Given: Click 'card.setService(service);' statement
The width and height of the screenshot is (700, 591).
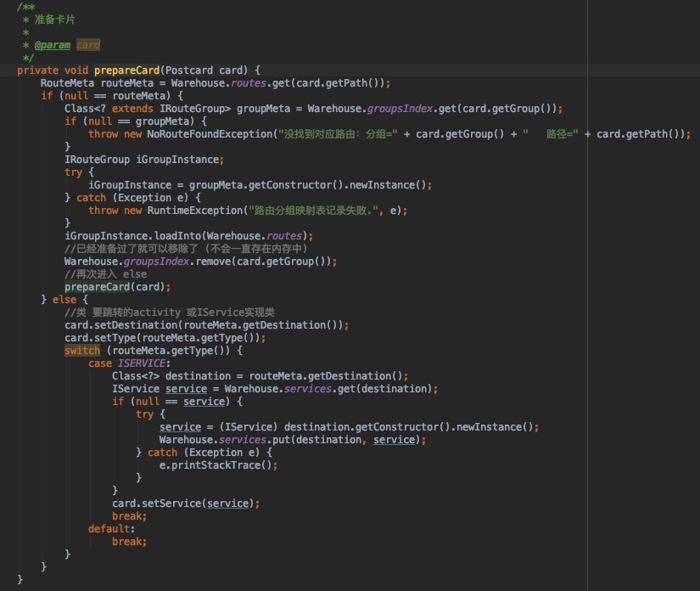Looking at the screenshot, I should [186, 504].
